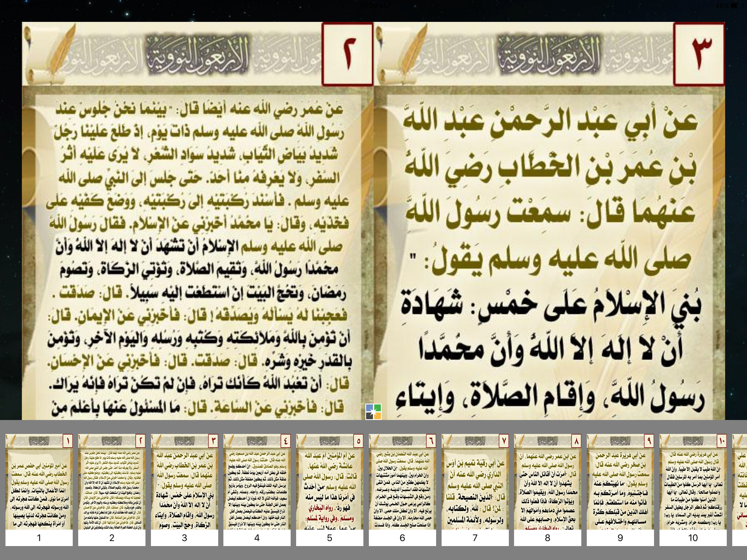Open thumbnail of hadith page 5
The image size is (747, 560).
[329, 490]
